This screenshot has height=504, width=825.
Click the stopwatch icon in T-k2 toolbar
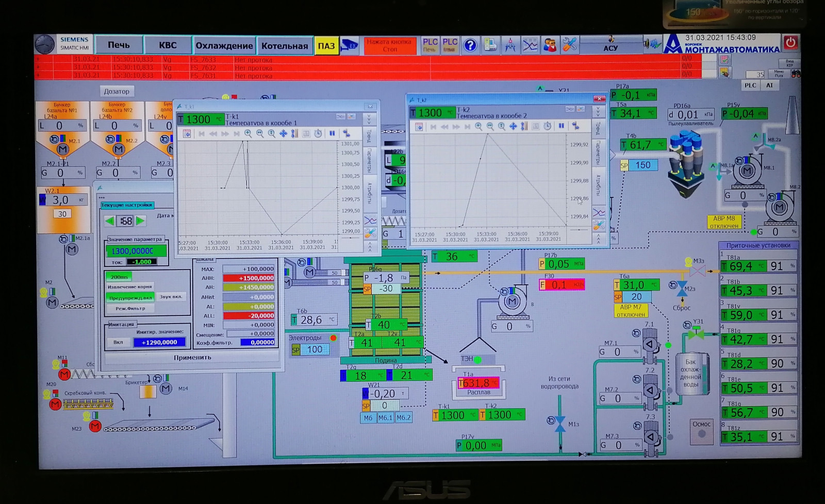(548, 126)
